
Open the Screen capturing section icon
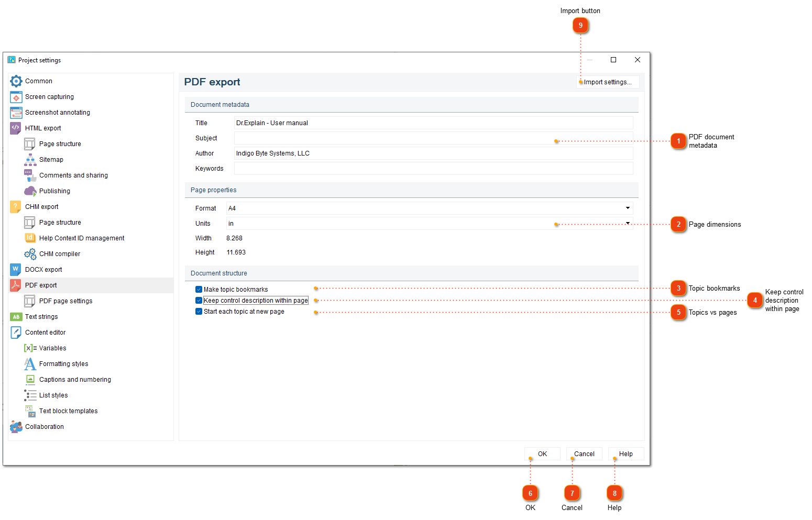pos(16,96)
